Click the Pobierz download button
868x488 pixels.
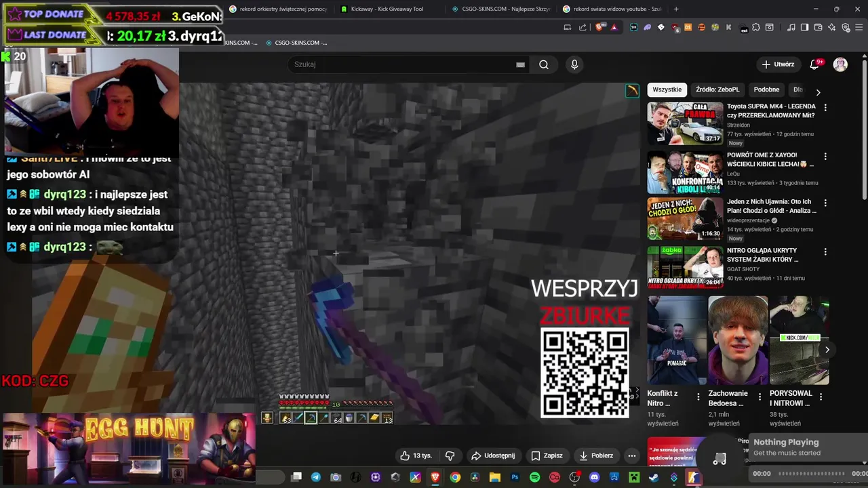[596, 455]
